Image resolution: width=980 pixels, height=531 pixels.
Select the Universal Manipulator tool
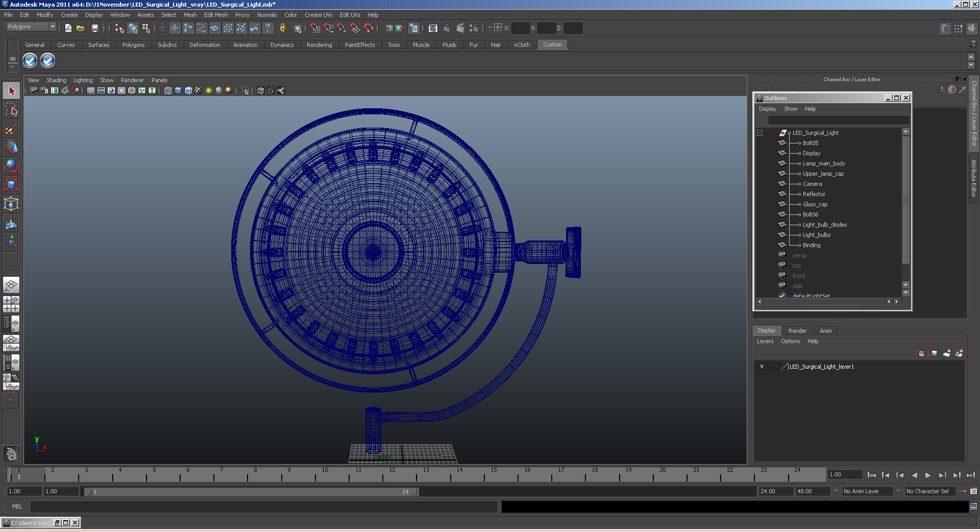tap(11, 204)
